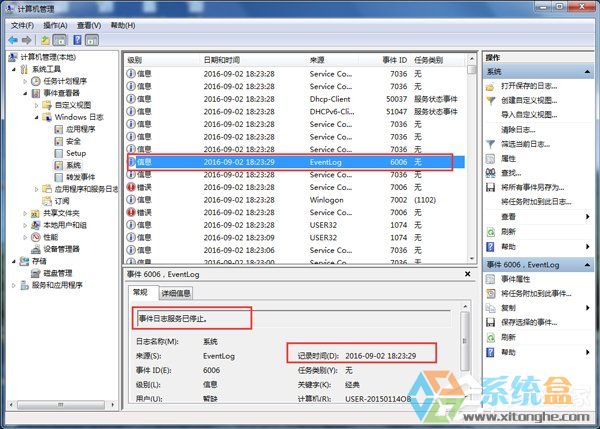The height and width of the screenshot is (429, 600).
Task: Click the 查找 binoculars icon
Action: [x=491, y=173]
